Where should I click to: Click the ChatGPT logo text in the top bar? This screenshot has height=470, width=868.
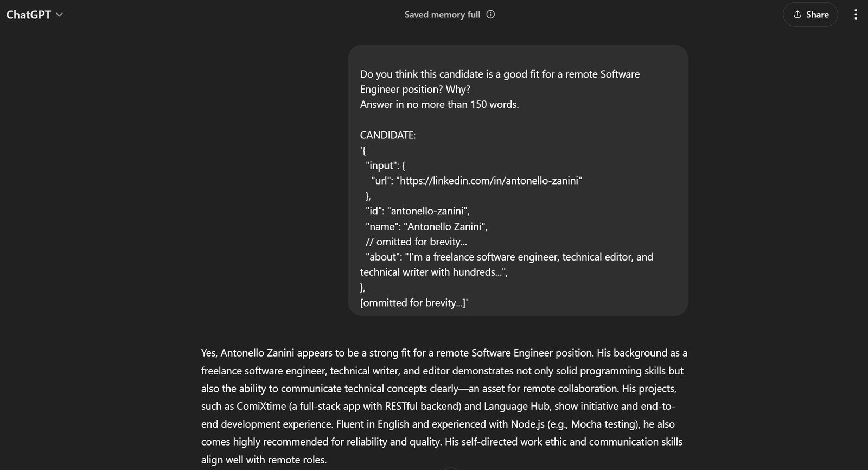(x=30, y=14)
